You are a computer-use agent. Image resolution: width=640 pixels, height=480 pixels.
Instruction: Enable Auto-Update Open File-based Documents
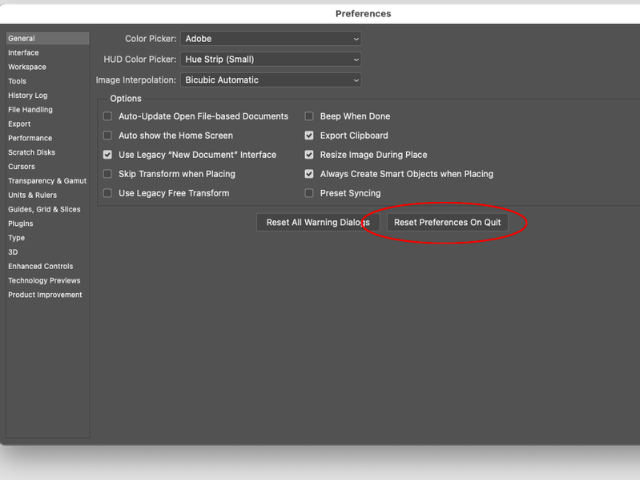pyautogui.click(x=108, y=117)
